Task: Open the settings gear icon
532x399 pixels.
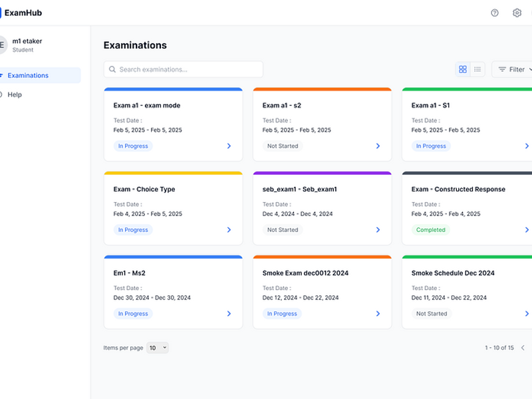Action: pyautogui.click(x=517, y=13)
